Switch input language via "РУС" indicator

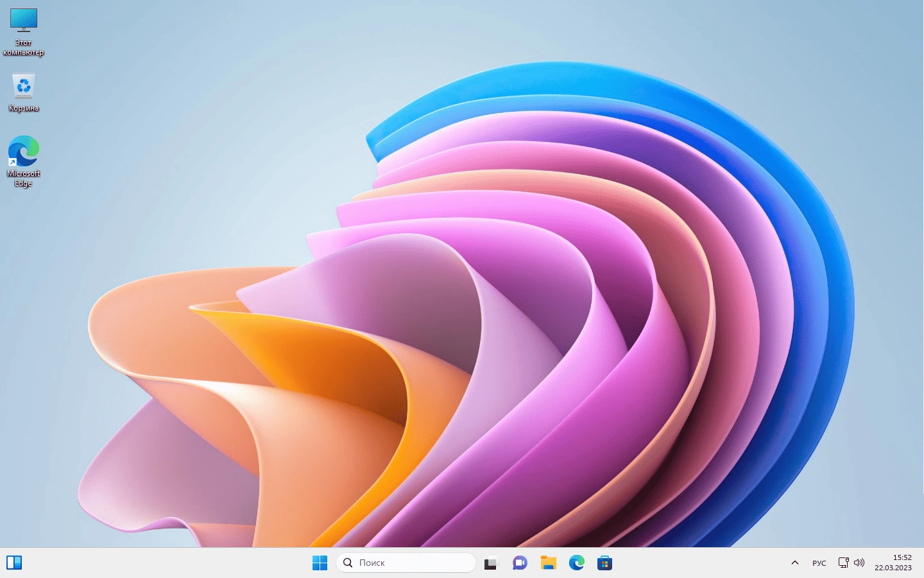819,563
